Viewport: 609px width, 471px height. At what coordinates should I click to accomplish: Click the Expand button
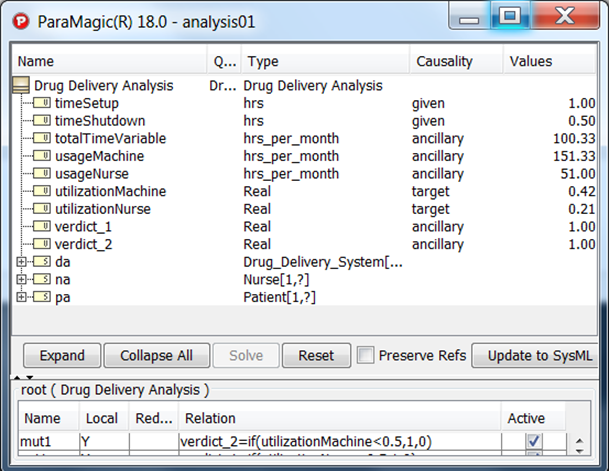62,355
